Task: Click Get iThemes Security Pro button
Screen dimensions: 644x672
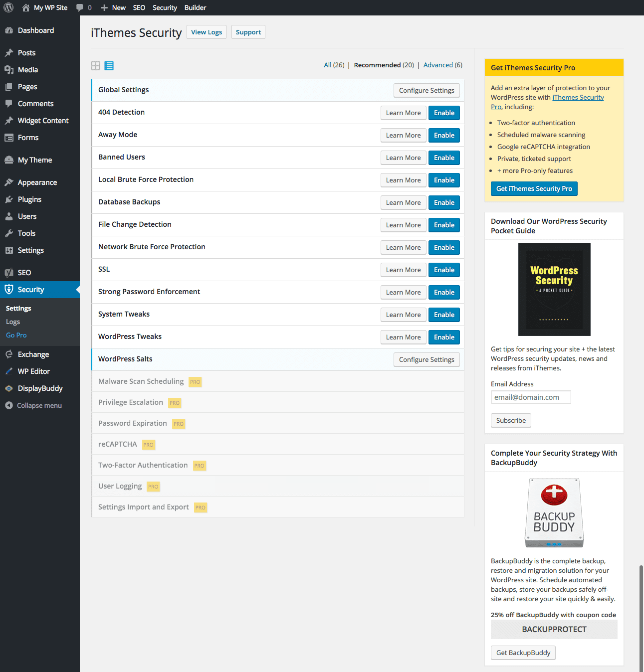Action: click(534, 188)
